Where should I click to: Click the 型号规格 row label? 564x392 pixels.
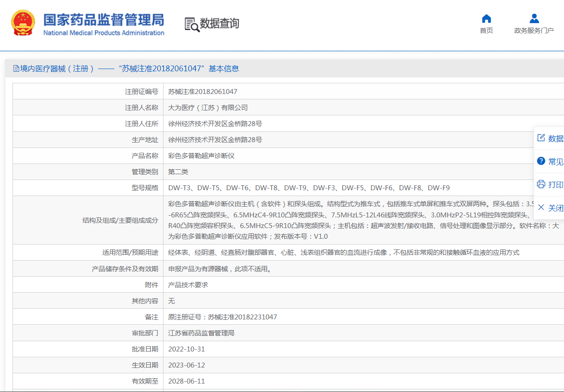coord(145,188)
